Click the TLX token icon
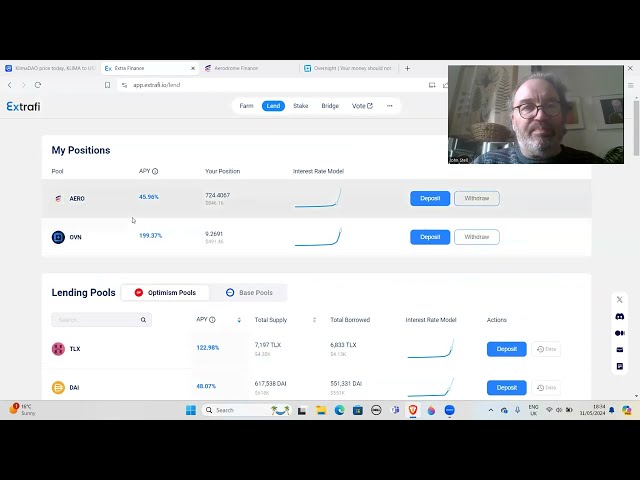This screenshot has height=480, width=640. [x=58, y=349]
